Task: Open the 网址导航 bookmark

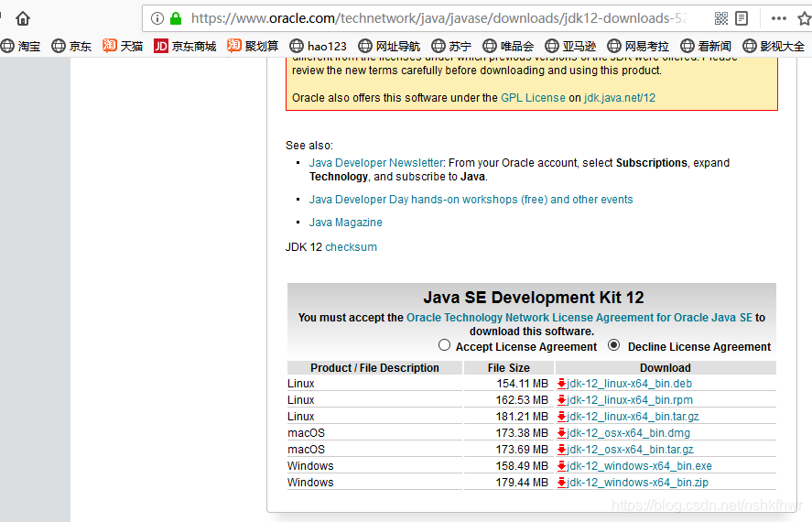Action: (389, 46)
